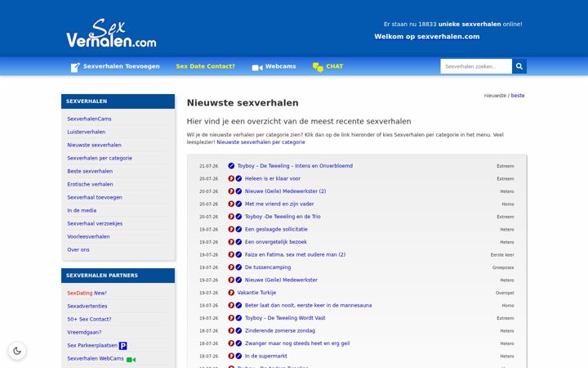
Task: Open Webcams in the nav bar
Action: tap(280, 66)
